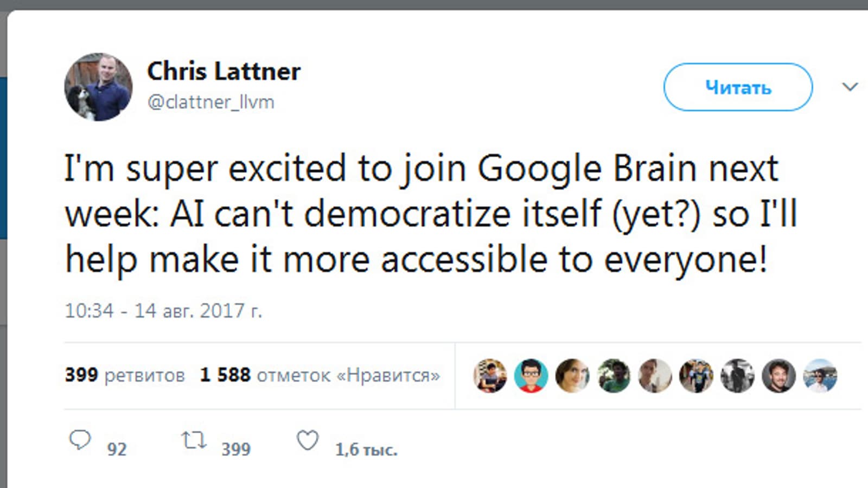Click the tweet text about joining Google Brain

[429, 213]
